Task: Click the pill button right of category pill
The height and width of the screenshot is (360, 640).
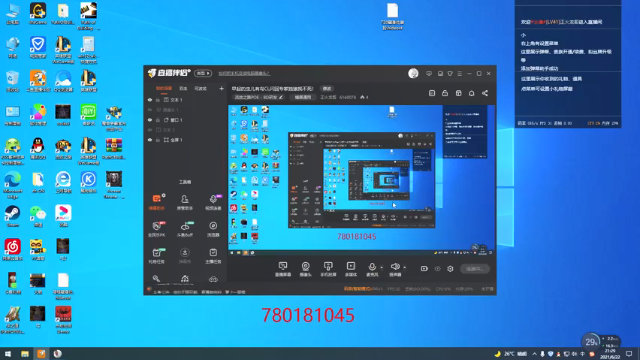Action: [x=303, y=98]
